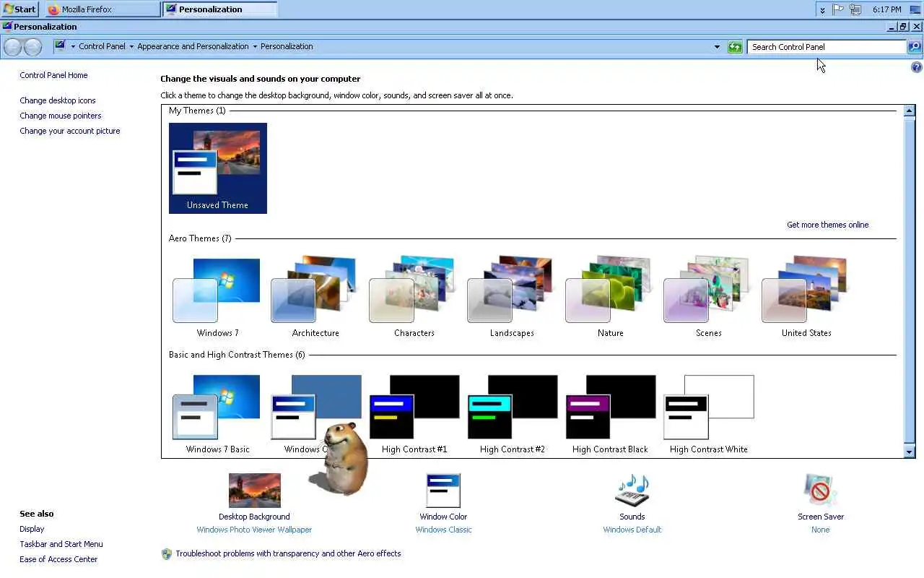The height and width of the screenshot is (578, 924).
Task: Open the Display link under See also
Action: (x=32, y=529)
